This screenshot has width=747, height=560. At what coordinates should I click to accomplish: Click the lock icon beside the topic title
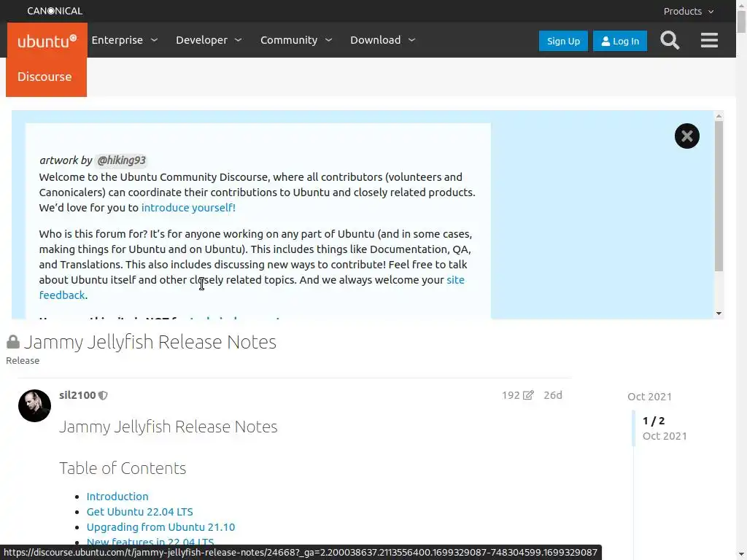(x=13, y=341)
